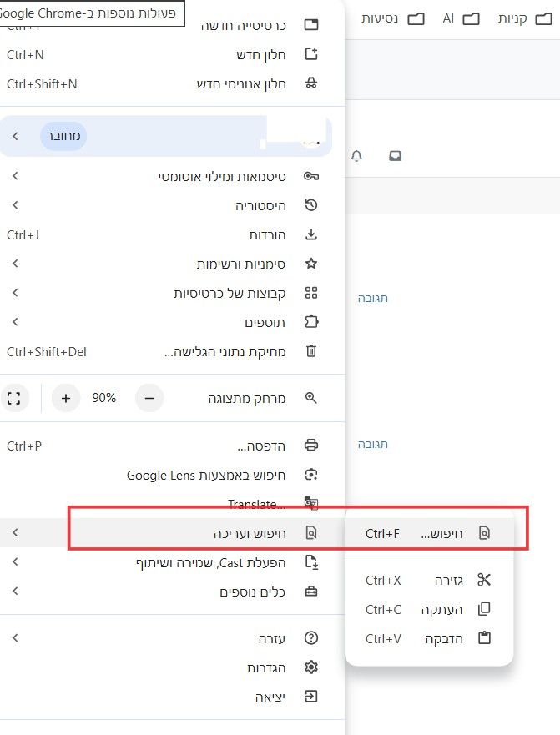The width and height of the screenshot is (560, 735).
Task: Click the 'Ctrl+F' shortcut in submenu
Action: [382, 533]
